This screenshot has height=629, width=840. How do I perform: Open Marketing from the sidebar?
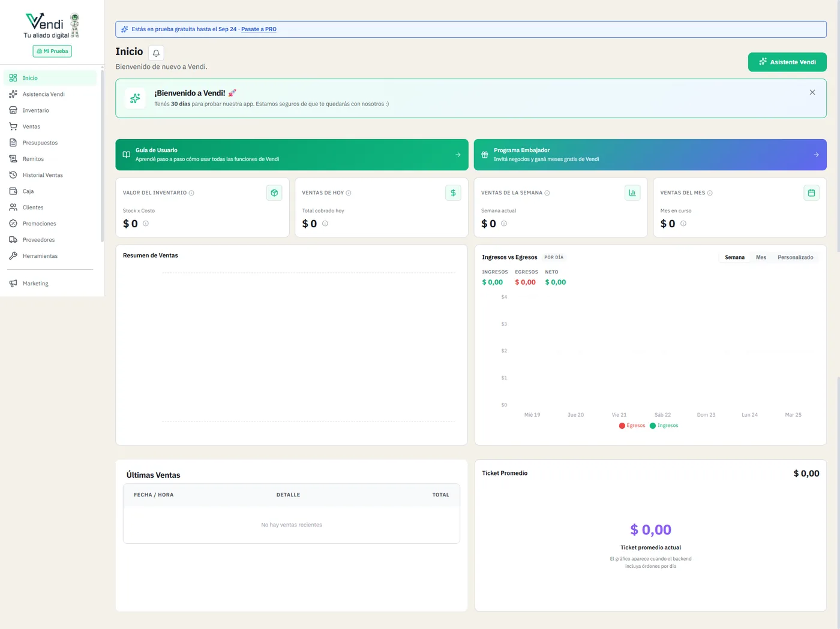[x=50, y=284]
